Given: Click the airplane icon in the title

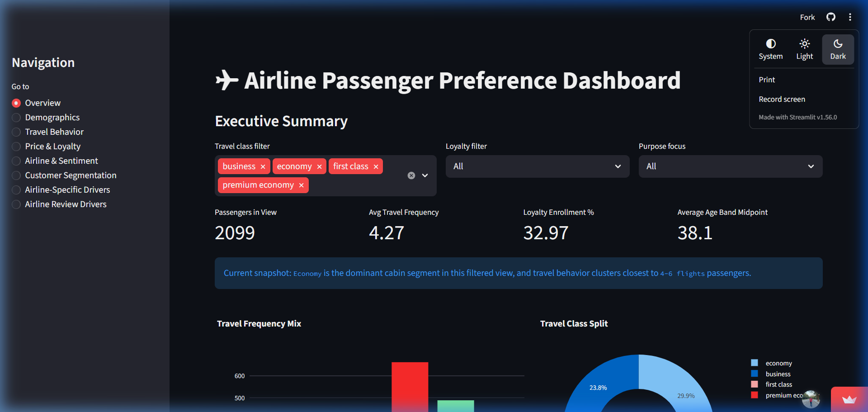Looking at the screenshot, I should point(227,81).
